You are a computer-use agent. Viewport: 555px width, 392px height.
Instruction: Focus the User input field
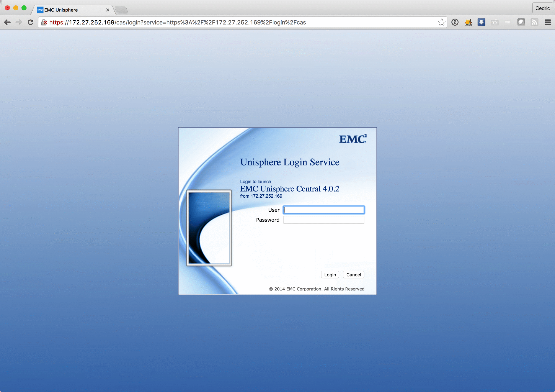point(323,210)
